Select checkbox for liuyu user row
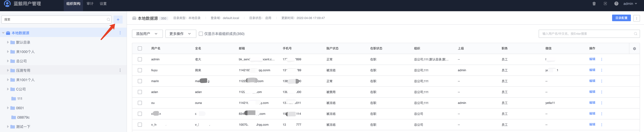644x132 pixels. tap(140, 70)
